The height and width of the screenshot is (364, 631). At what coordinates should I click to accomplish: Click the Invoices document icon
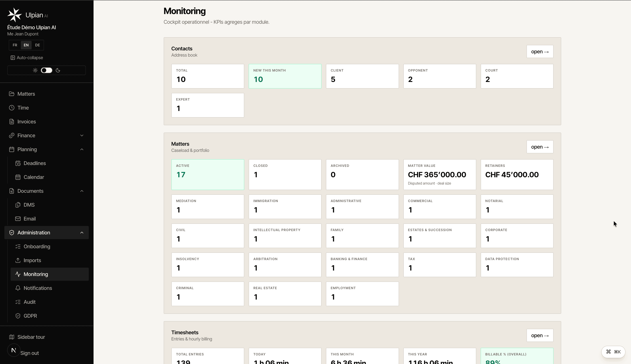pyautogui.click(x=12, y=122)
